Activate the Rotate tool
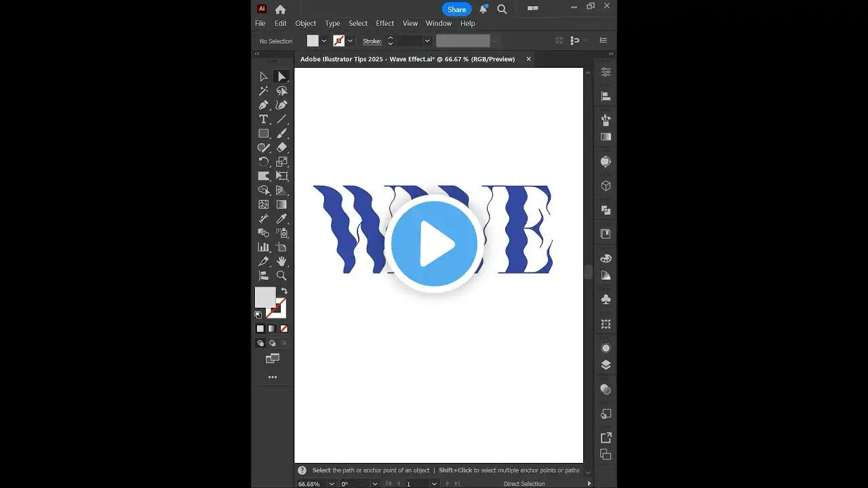The image size is (868, 488). pyautogui.click(x=264, y=162)
